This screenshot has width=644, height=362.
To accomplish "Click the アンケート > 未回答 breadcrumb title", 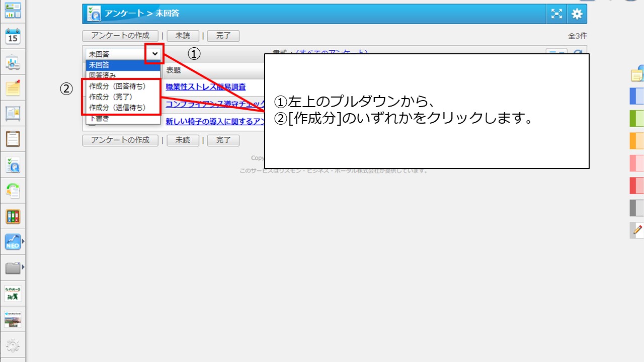I will pyautogui.click(x=142, y=14).
